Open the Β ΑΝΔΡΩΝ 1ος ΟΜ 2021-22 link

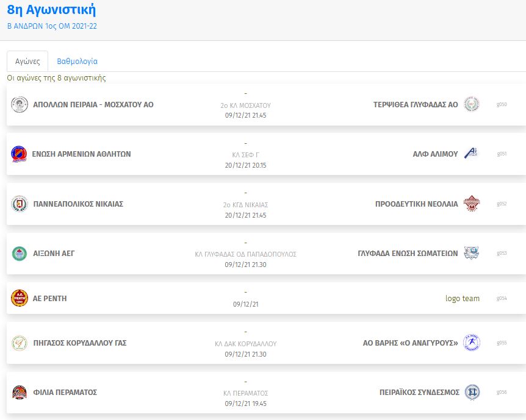click(52, 26)
